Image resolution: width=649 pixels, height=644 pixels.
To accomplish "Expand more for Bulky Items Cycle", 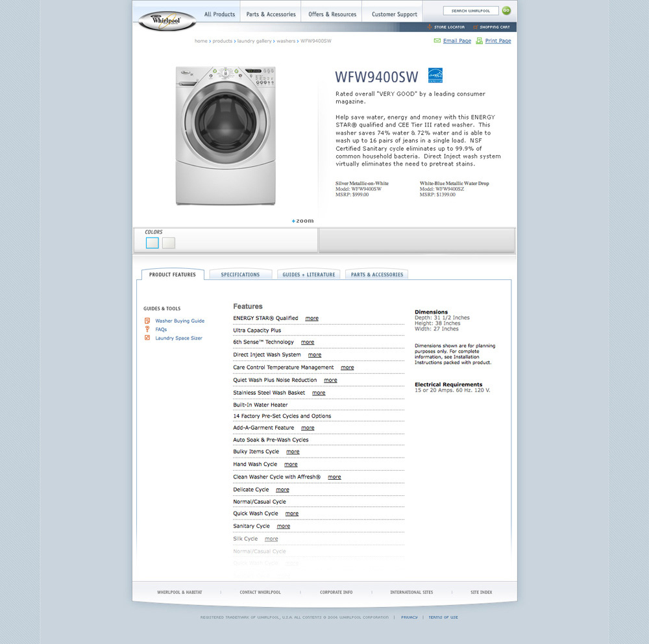I will click(x=293, y=451).
